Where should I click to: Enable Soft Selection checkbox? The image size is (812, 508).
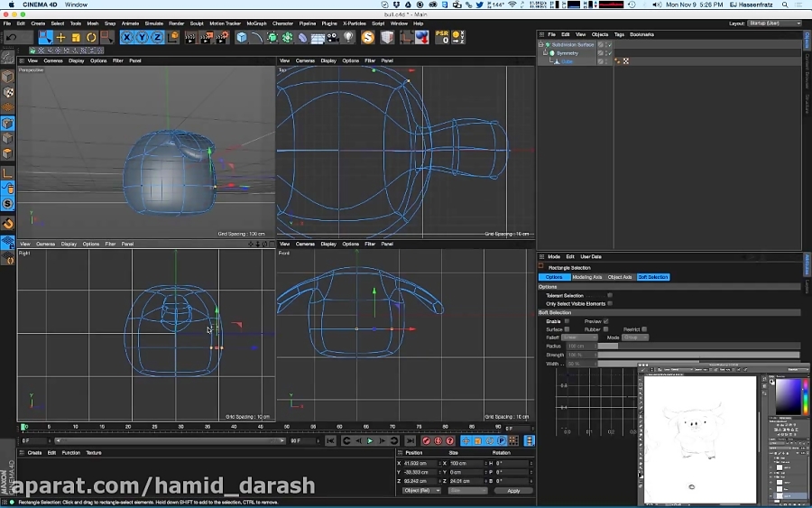click(567, 321)
